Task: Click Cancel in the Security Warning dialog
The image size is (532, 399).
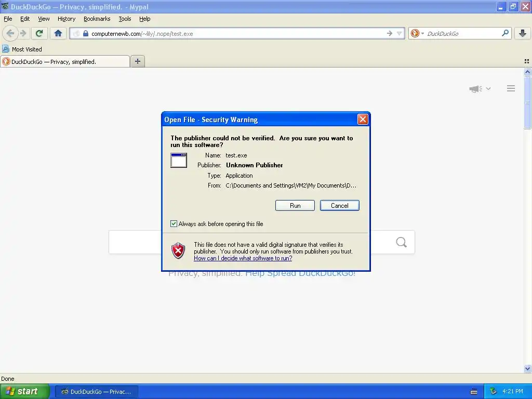Action: (x=340, y=206)
